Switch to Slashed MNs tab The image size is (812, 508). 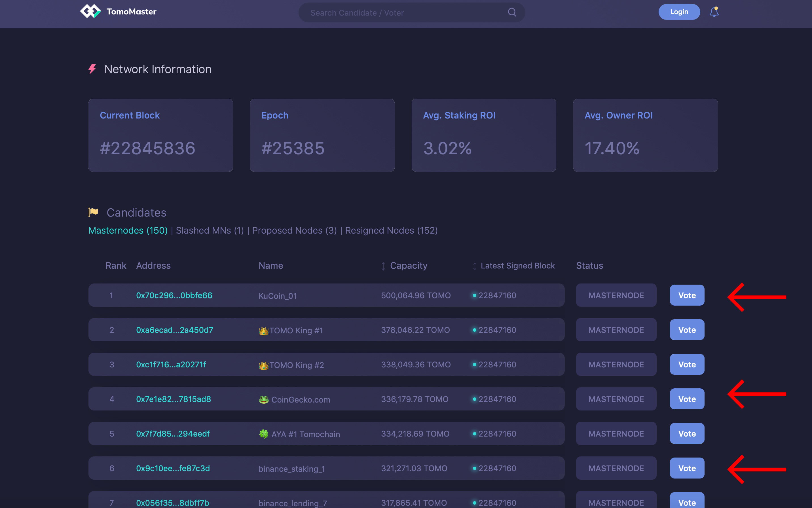click(x=210, y=230)
